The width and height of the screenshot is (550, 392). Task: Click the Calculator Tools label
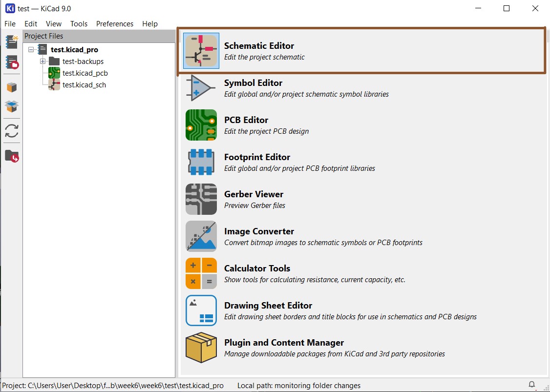(x=257, y=268)
